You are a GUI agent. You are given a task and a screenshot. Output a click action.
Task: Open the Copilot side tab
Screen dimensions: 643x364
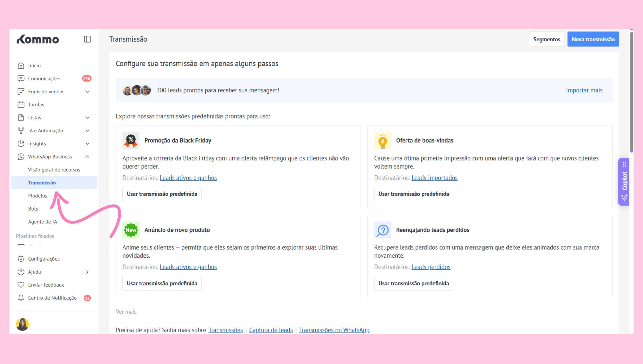(624, 182)
